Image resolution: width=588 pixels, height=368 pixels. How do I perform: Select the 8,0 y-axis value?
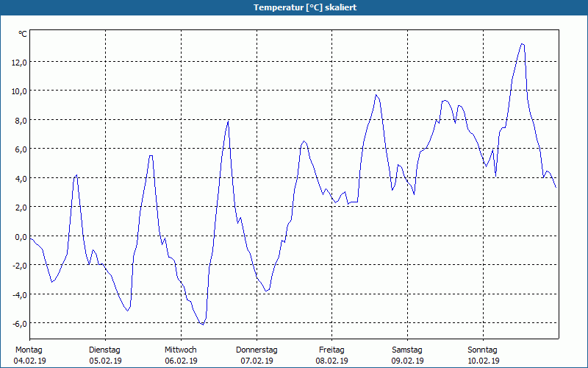[x=21, y=121]
